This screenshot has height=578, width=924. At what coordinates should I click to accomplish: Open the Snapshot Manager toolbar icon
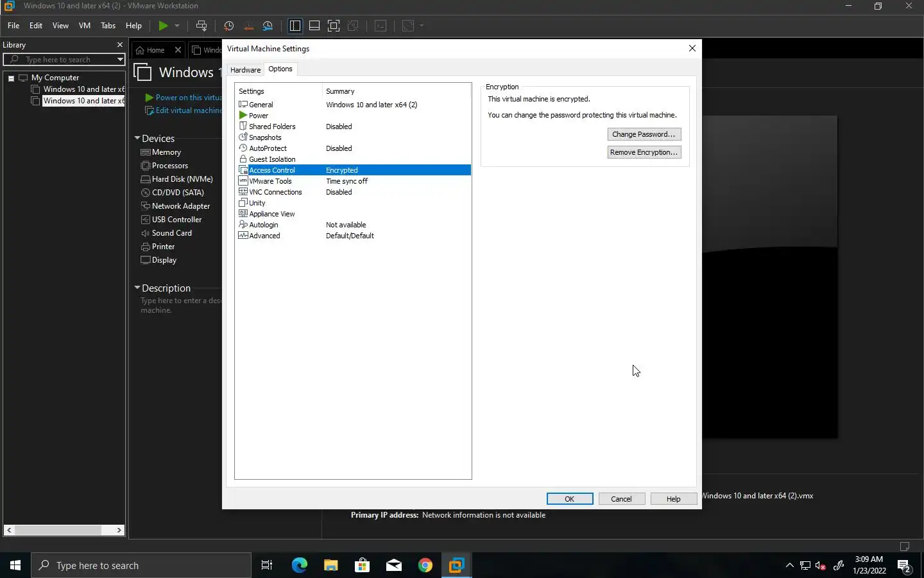pyautogui.click(x=268, y=26)
